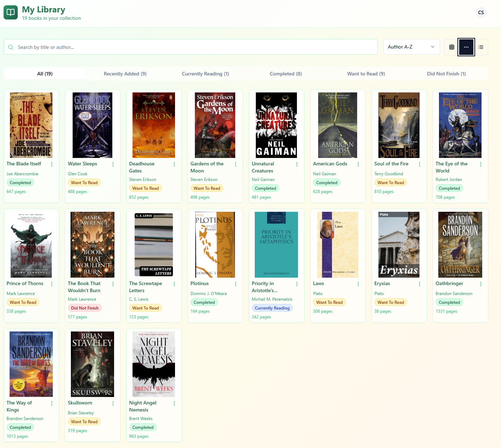Open the Deadhouse Gates title link
This screenshot has height=448, width=501.
pos(142,167)
